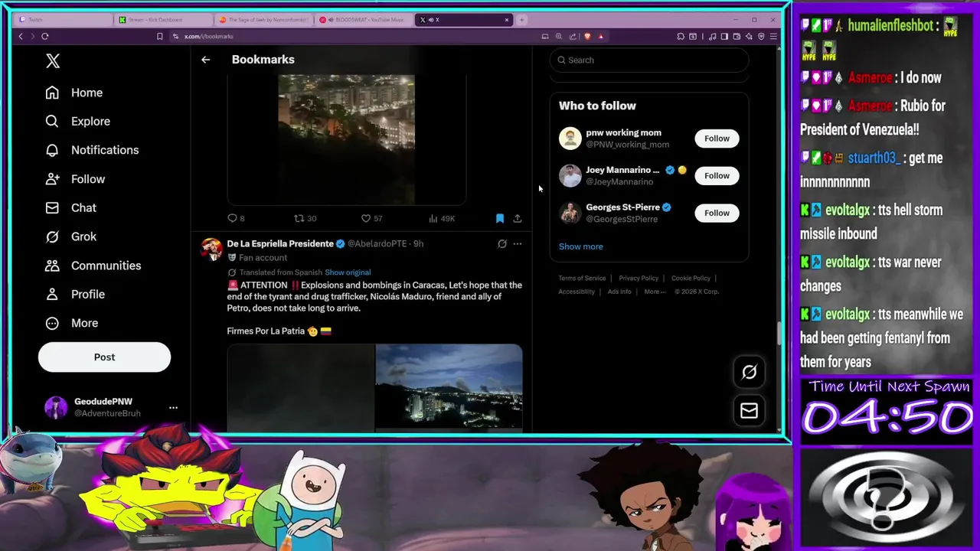
Task: Switch to Kick Dashboard browser tab
Action: click(164, 20)
